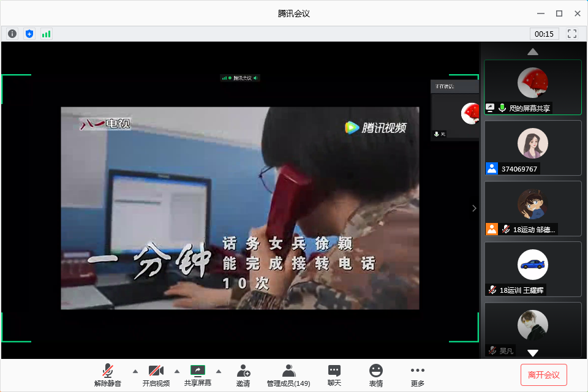
Task: Turn on camera with 开启视频
Action: coord(156,375)
